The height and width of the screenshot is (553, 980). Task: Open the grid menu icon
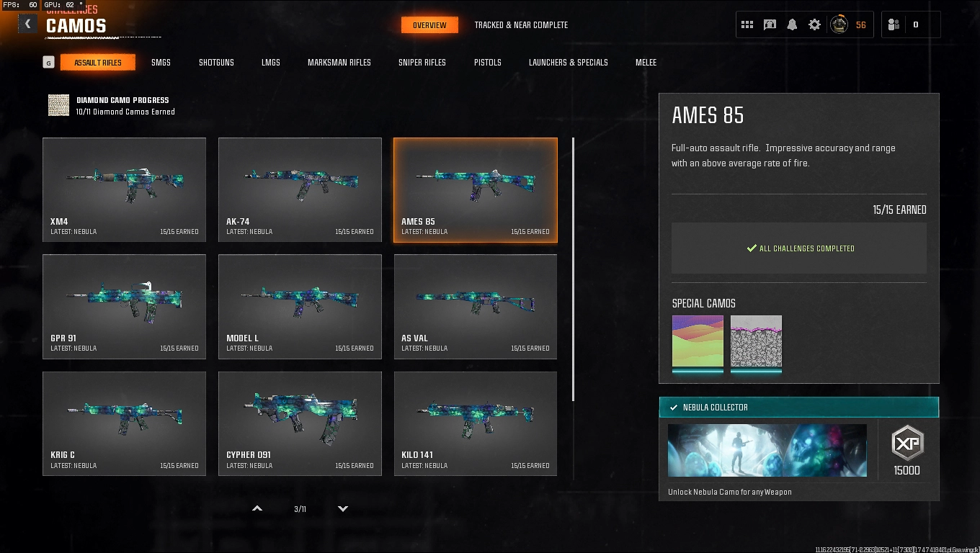tap(747, 24)
